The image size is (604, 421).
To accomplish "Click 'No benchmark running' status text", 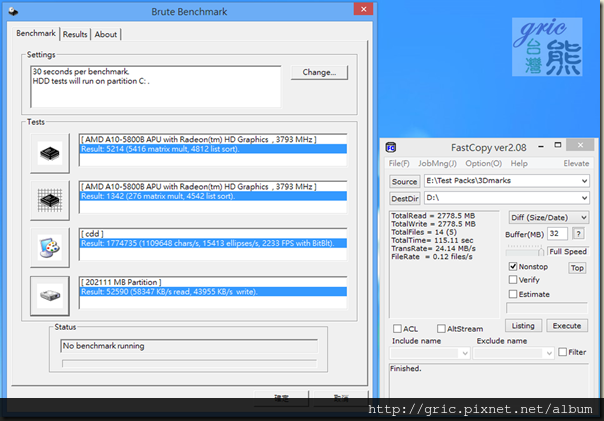I will pyautogui.click(x=104, y=346).
